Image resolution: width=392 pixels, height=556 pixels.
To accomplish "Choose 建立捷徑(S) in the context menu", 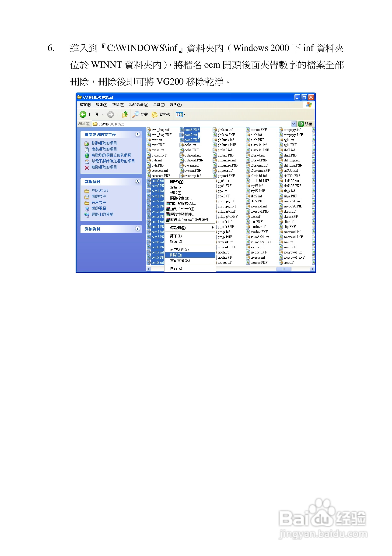I will [x=190, y=250].
